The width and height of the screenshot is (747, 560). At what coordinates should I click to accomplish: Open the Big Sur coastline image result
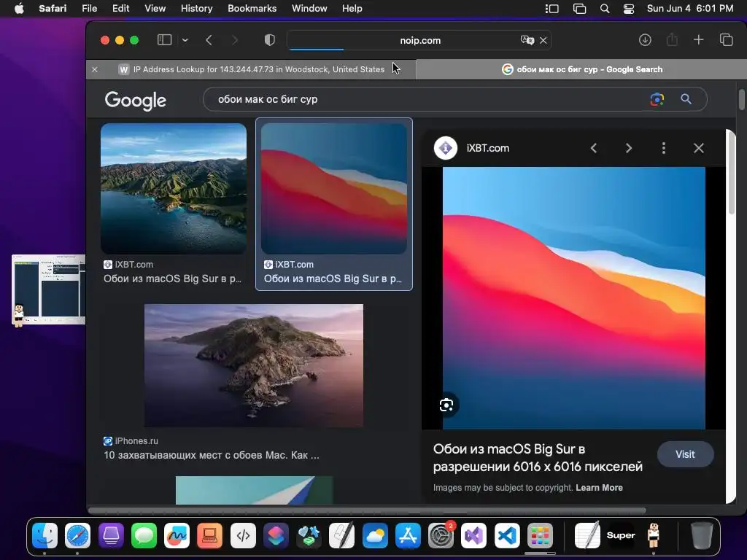click(174, 189)
